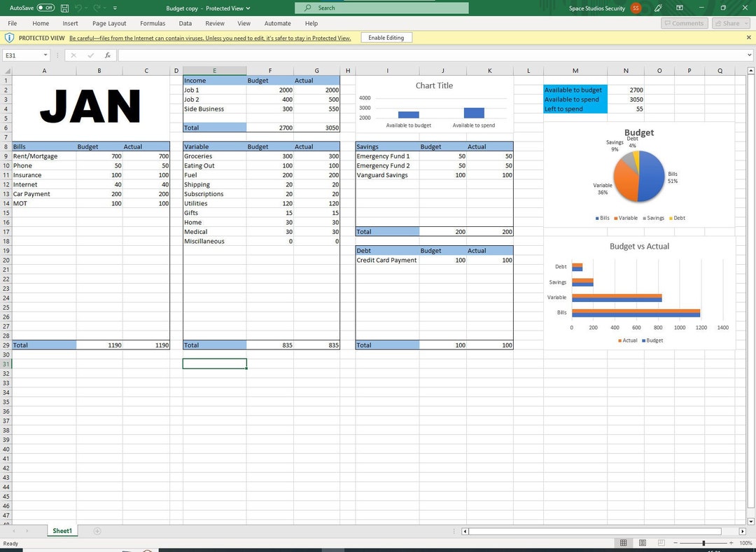Click the pen coming-soon features icon
This screenshot has height=552, width=756.
pyautogui.click(x=658, y=8)
